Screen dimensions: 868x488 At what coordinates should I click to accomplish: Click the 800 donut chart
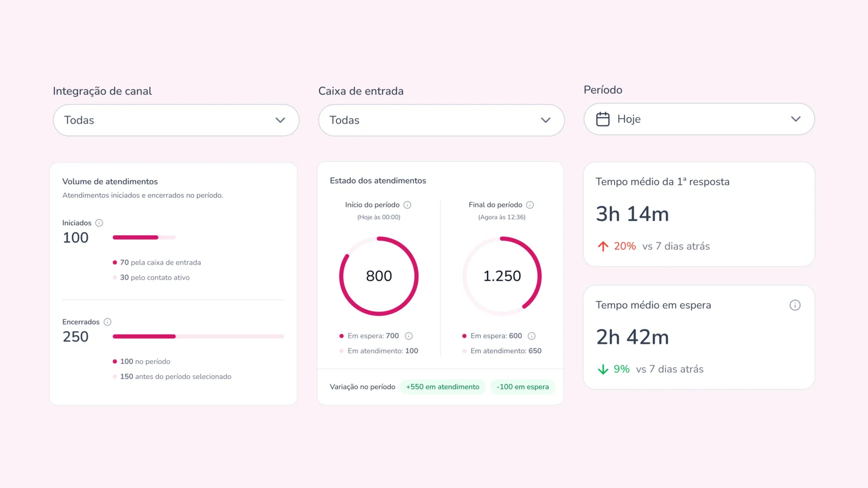(379, 276)
